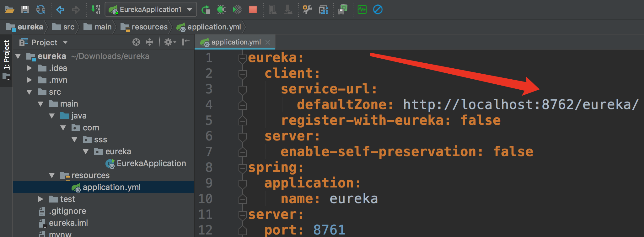
Task: Click the defaultZone URL value in the editor
Action: (x=521, y=105)
